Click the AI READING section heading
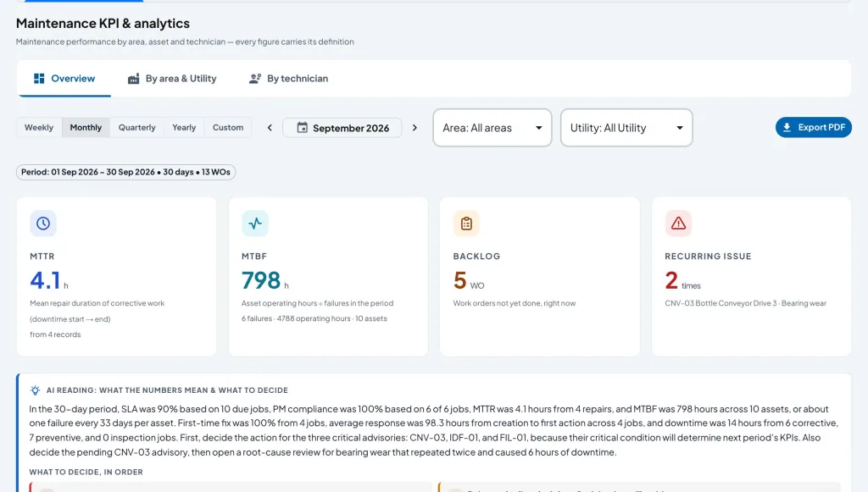 point(167,390)
